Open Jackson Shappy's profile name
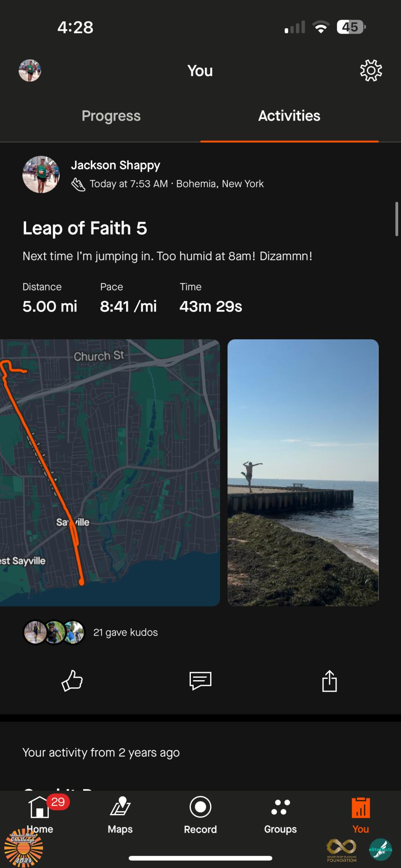This screenshot has height=868, width=401. click(115, 165)
